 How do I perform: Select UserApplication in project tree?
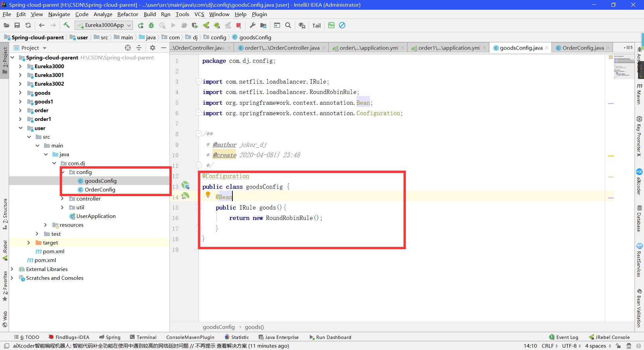pyautogui.click(x=96, y=216)
